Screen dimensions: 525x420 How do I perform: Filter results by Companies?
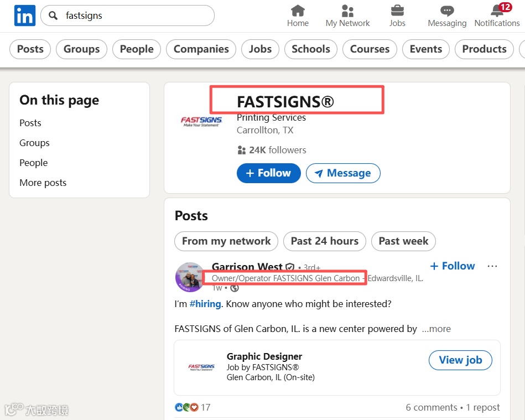(x=201, y=49)
